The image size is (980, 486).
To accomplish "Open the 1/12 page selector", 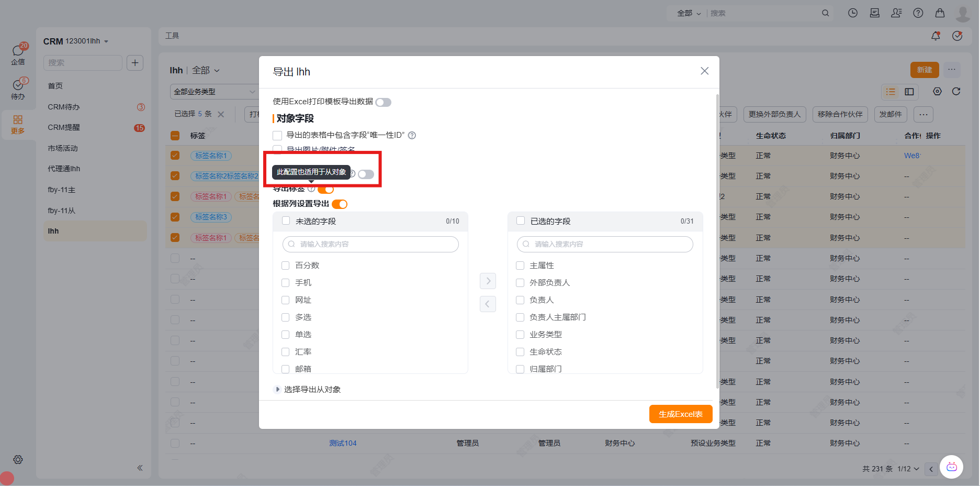I will (908, 469).
